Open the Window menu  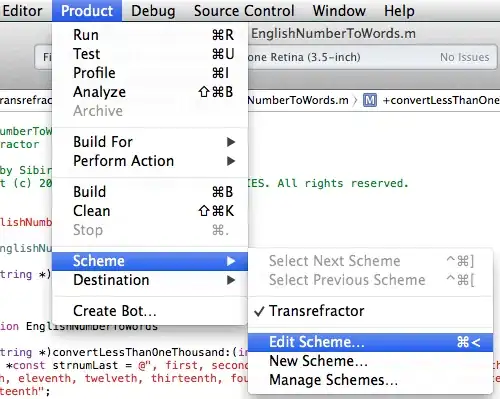339,11
